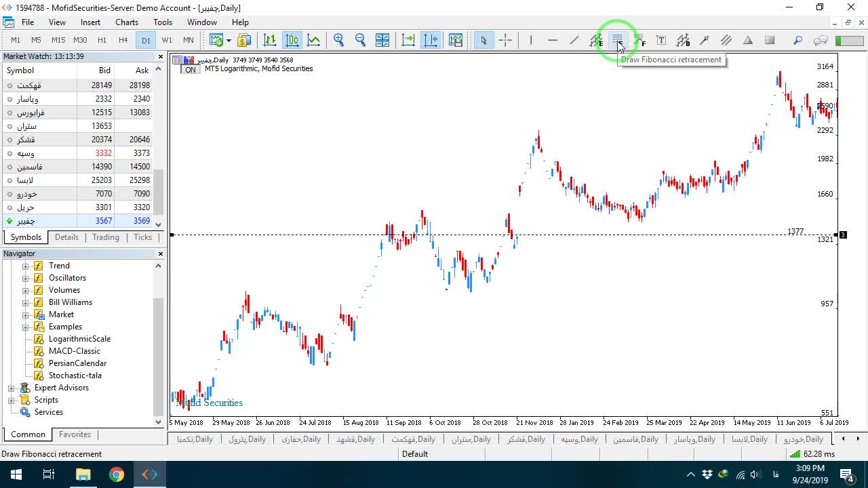Click the save chart template icon
The width and height of the screenshot is (868, 488).
[455, 40]
